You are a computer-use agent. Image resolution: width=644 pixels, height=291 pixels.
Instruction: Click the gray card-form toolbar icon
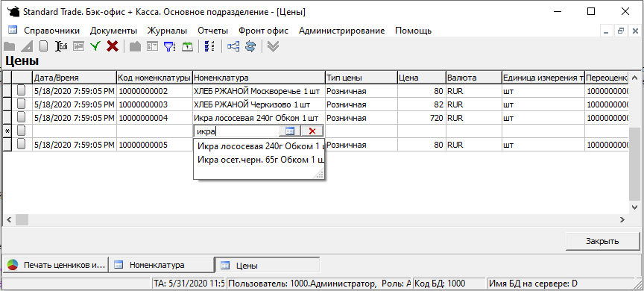(78, 46)
